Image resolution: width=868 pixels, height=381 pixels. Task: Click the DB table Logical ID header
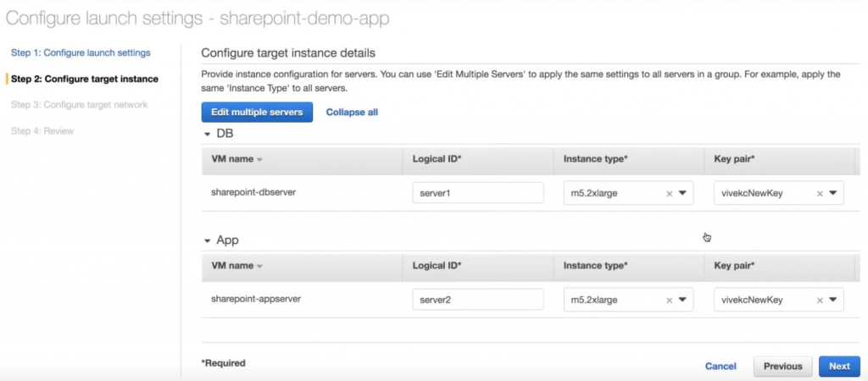[x=437, y=158]
